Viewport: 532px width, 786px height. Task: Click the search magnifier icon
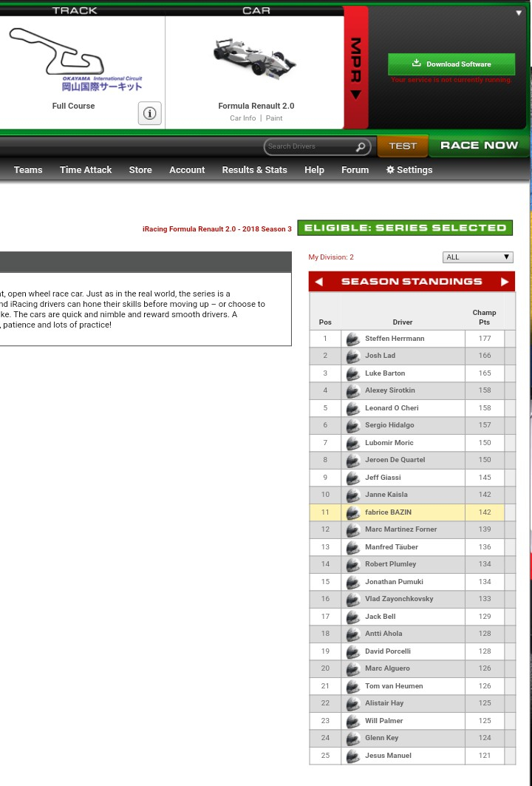(x=360, y=147)
